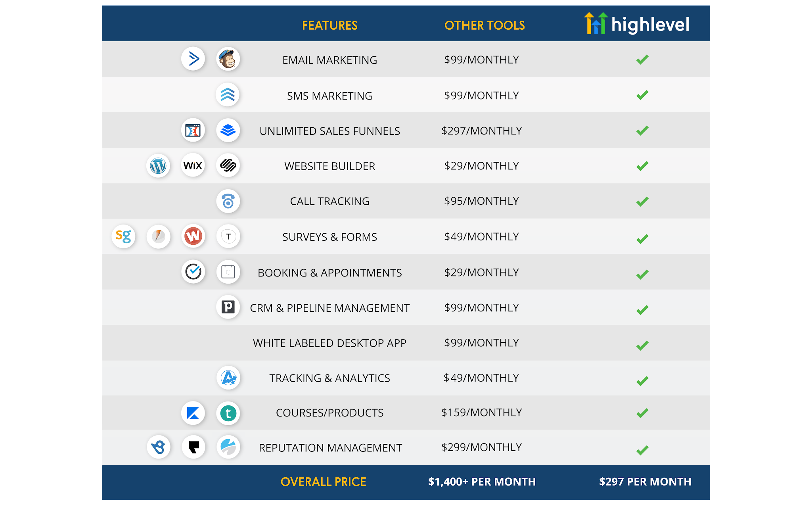812x505 pixels.
Task: Click the Wufoo red W icon
Action: (x=193, y=236)
